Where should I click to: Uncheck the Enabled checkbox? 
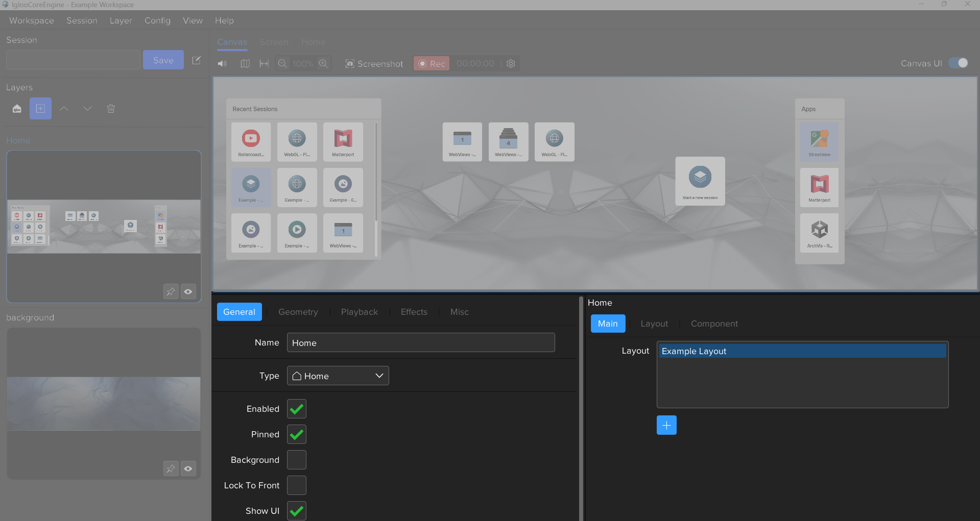coord(297,409)
